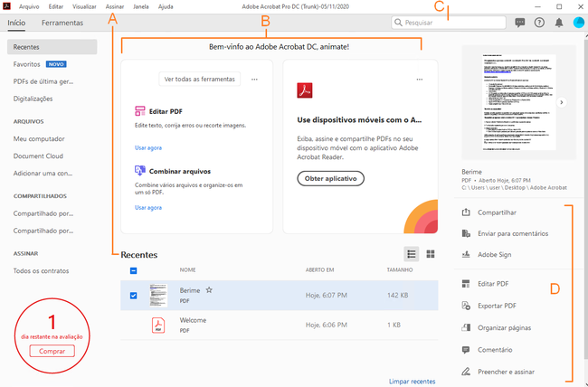Open PDFs de última ger... sidebar item

pos(43,81)
